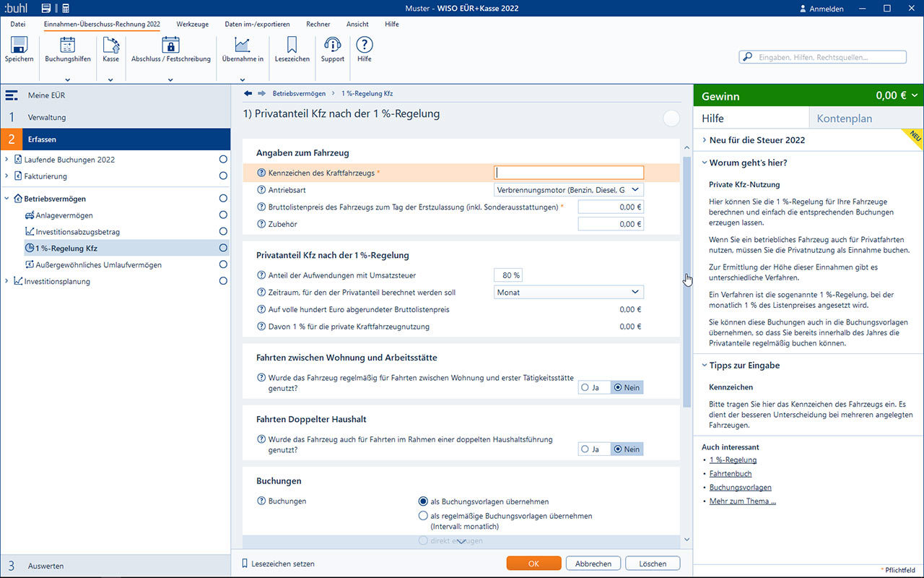This screenshot has width=924, height=578.
Task: Click help icon for abgerundeter Bruttolistenpreis
Action: pos(261,309)
